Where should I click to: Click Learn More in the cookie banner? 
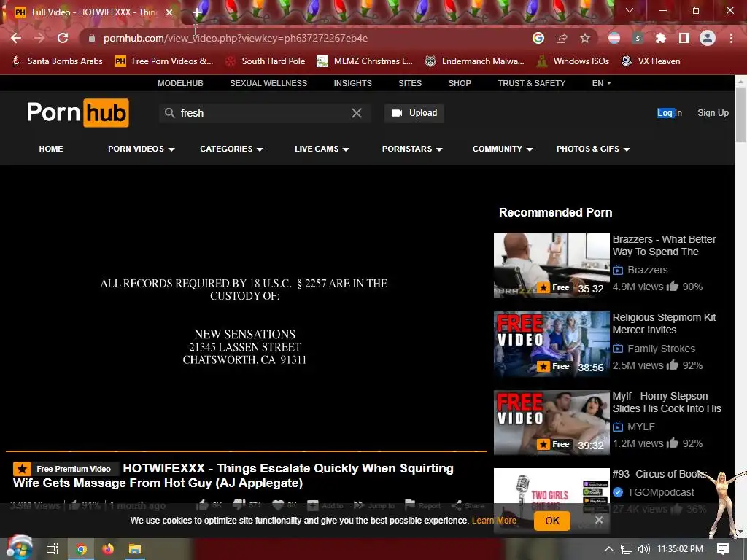(x=494, y=521)
